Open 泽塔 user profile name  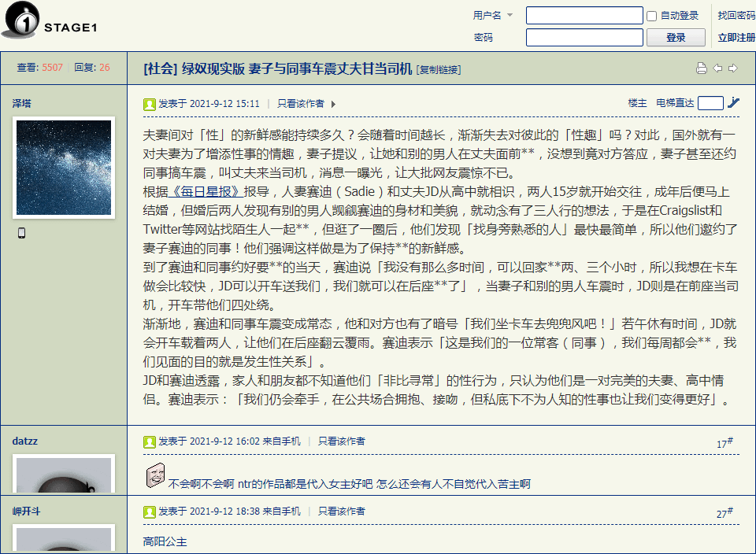[22, 104]
